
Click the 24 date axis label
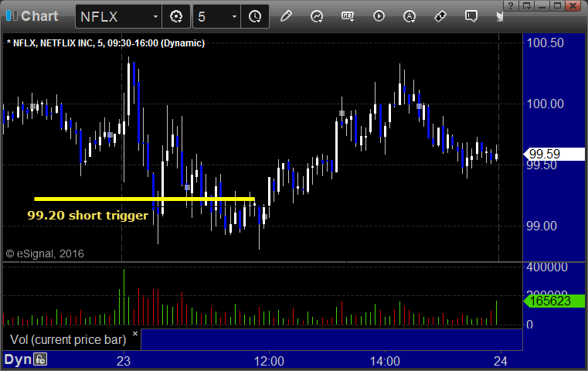pyautogui.click(x=501, y=361)
